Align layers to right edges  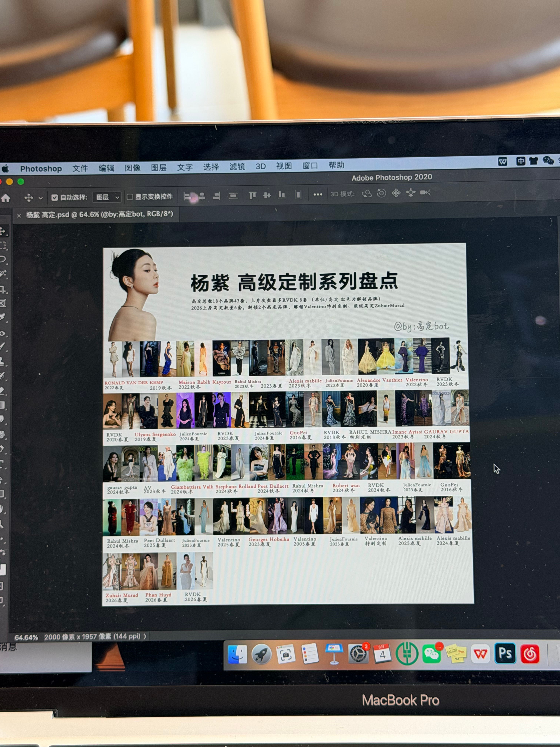(x=216, y=196)
